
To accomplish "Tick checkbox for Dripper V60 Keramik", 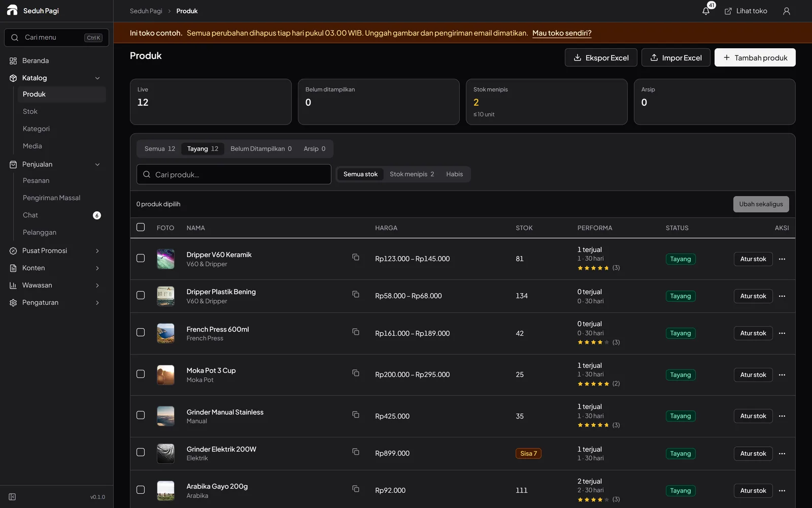I will [141, 258].
